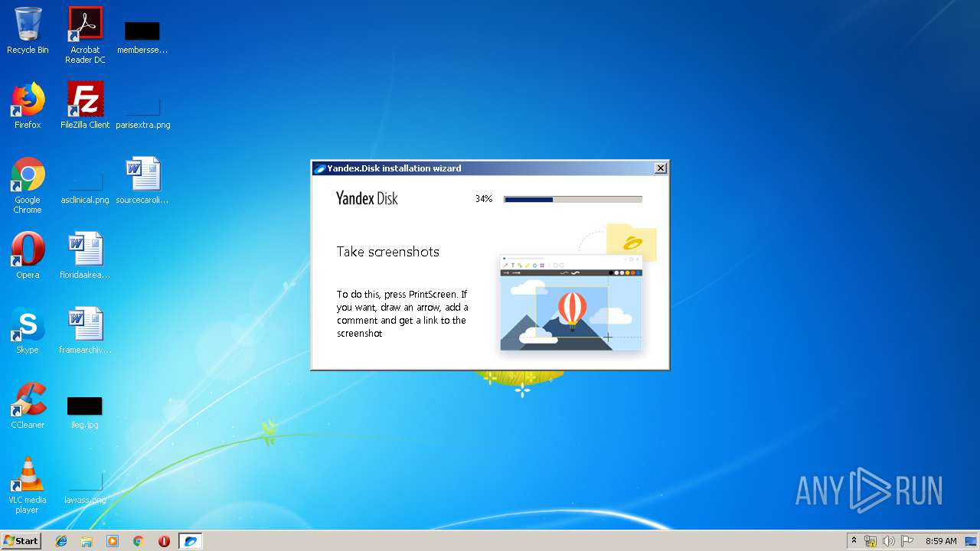Screen dimensions: 980x551
Task: Click the Yandex Disk logo
Action: [x=367, y=199]
